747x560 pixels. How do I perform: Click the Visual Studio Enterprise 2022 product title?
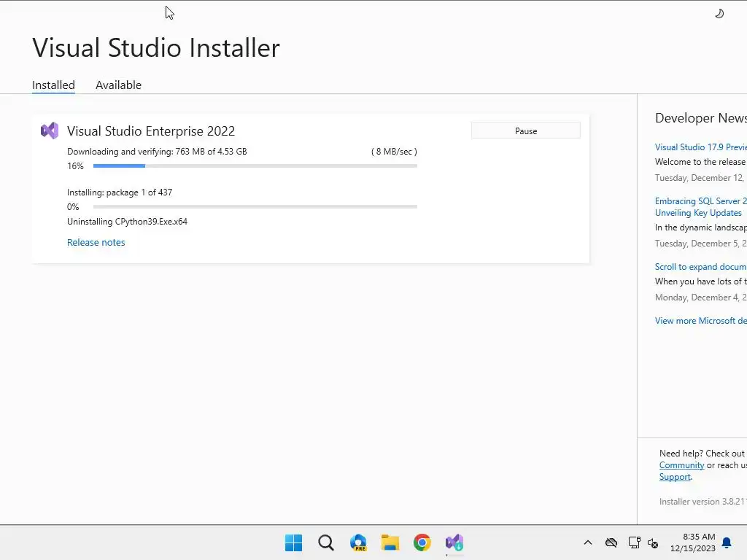point(151,131)
